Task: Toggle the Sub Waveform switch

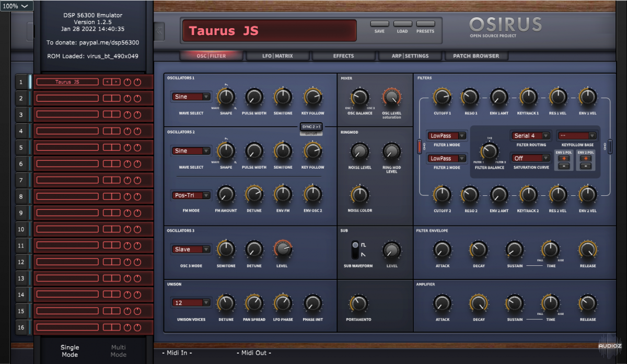Action: click(x=356, y=250)
